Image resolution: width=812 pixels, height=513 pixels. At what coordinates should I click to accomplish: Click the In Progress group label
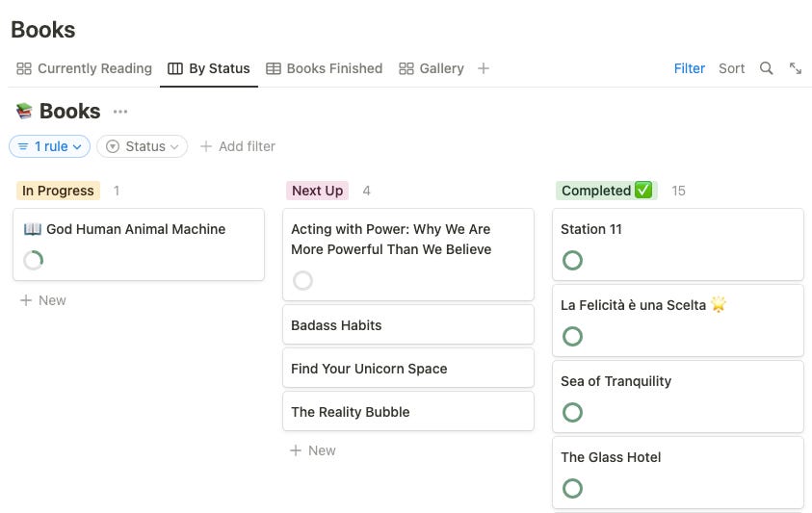[x=58, y=191]
